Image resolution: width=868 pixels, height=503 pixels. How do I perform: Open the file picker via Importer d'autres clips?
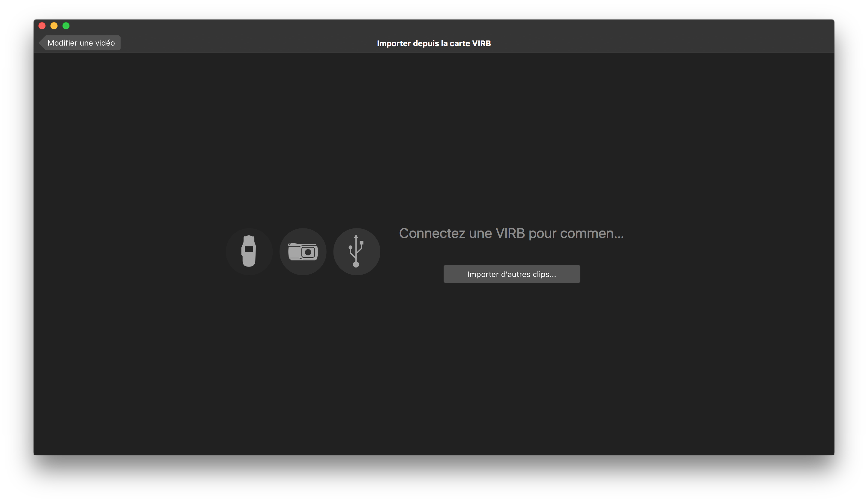point(511,274)
